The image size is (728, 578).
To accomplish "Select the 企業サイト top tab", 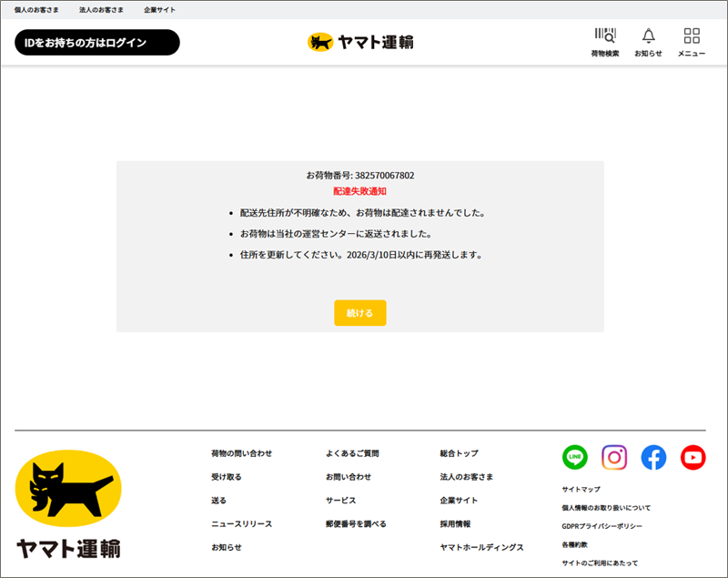I will pyautogui.click(x=159, y=10).
